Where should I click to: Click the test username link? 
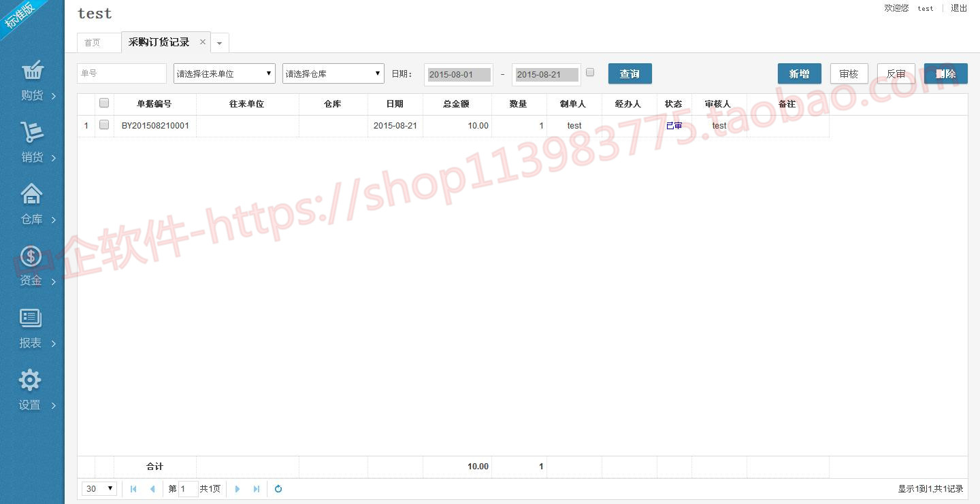pyautogui.click(x=926, y=9)
